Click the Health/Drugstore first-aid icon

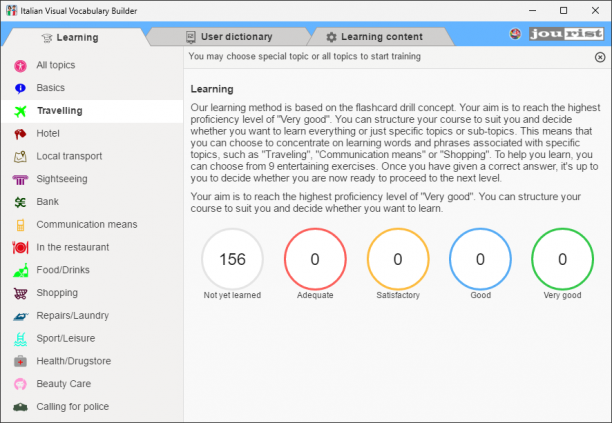20,361
